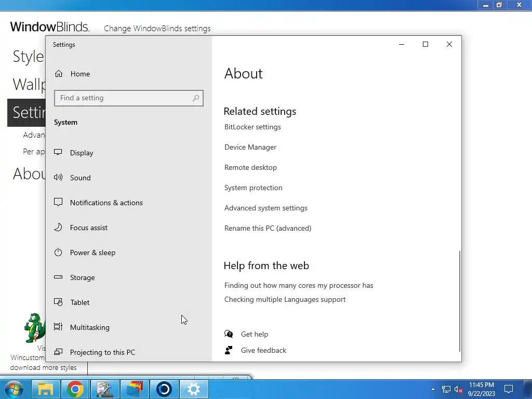532x399 pixels.
Task: Click the Tablet icon
Action: (58, 302)
